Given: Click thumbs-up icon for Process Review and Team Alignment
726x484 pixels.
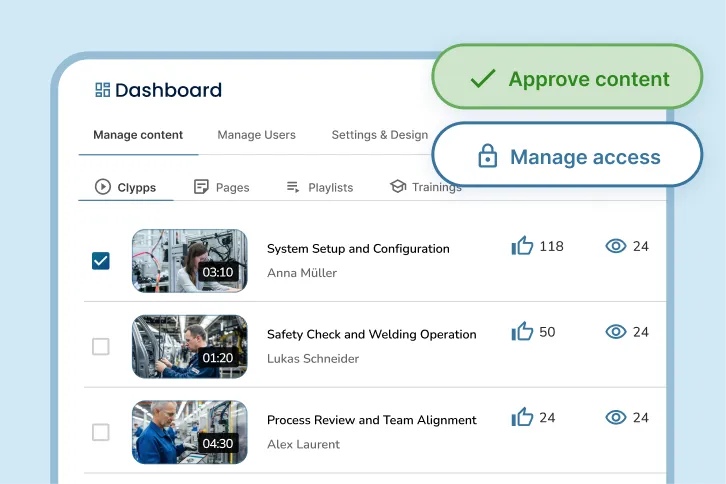Looking at the screenshot, I should tap(522, 417).
